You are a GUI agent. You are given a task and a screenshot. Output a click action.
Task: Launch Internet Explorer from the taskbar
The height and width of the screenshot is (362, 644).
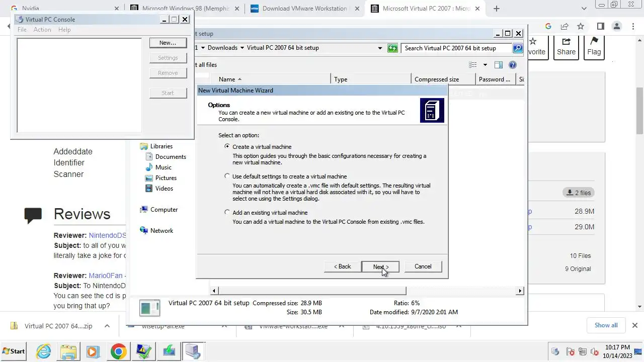point(44,351)
